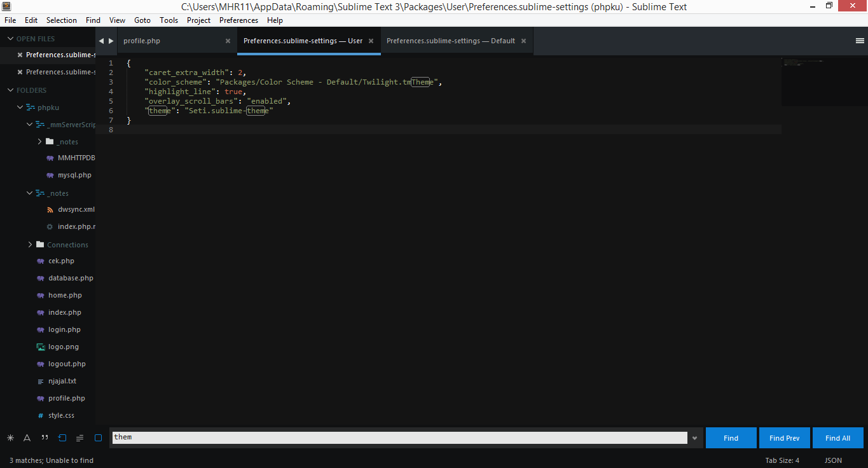Click the RSS icon beside dwsync.xml
The width and height of the screenshot is (868, 468).
(50, 209)
